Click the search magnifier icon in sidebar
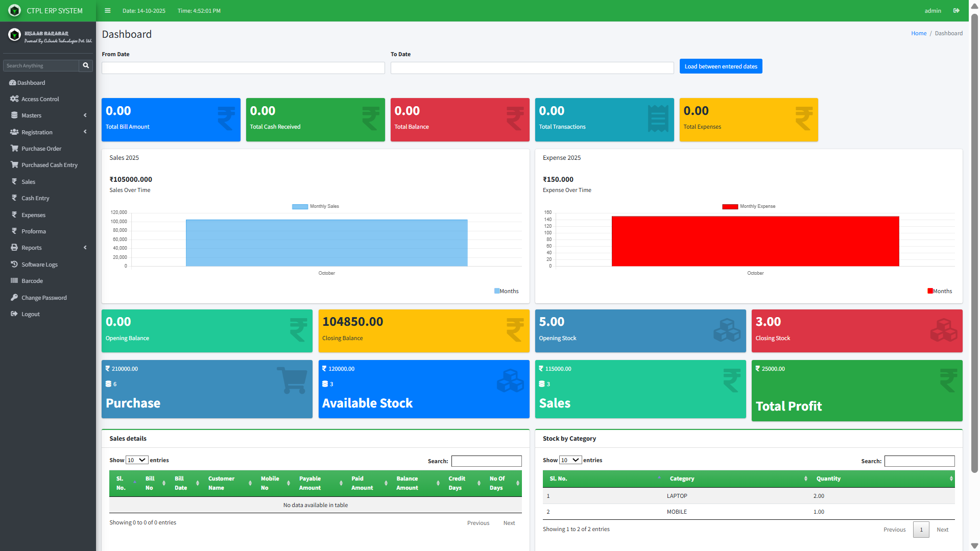980x551 pixels. (86, 65)
